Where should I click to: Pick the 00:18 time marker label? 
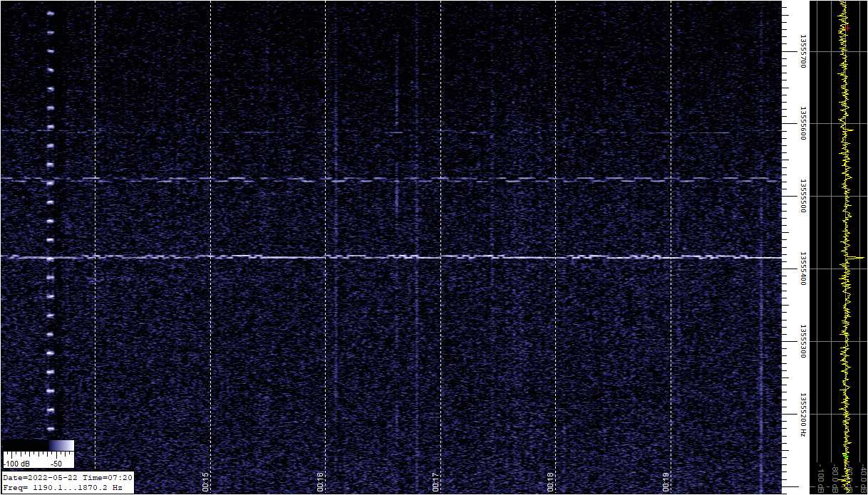(x=551, y=482)
